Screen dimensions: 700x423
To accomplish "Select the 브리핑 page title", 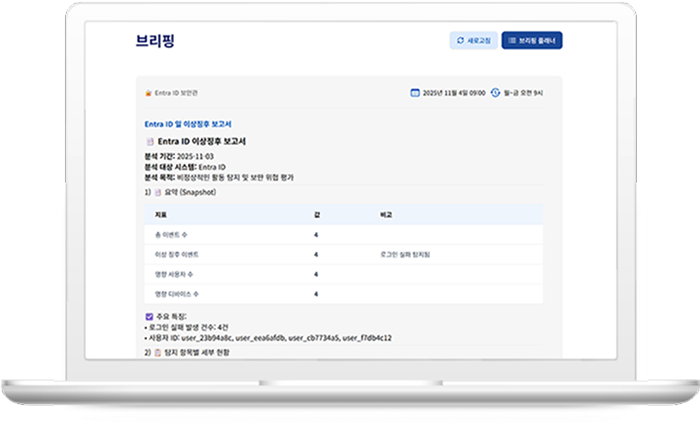I will coord(155,41).
